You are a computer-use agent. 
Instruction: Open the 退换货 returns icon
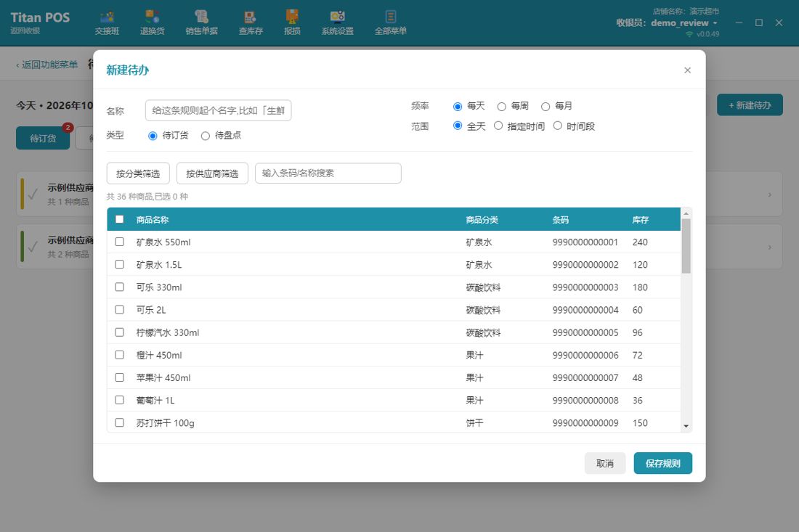152,23
